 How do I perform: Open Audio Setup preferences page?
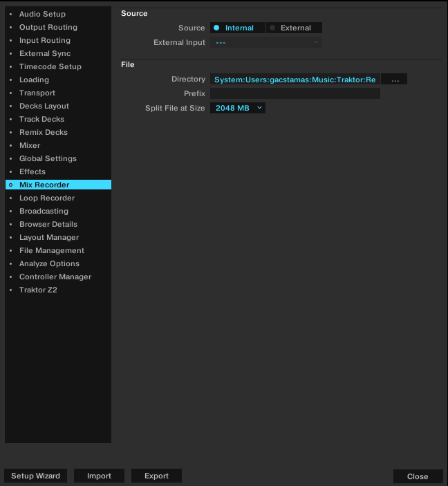click(58, 14)
